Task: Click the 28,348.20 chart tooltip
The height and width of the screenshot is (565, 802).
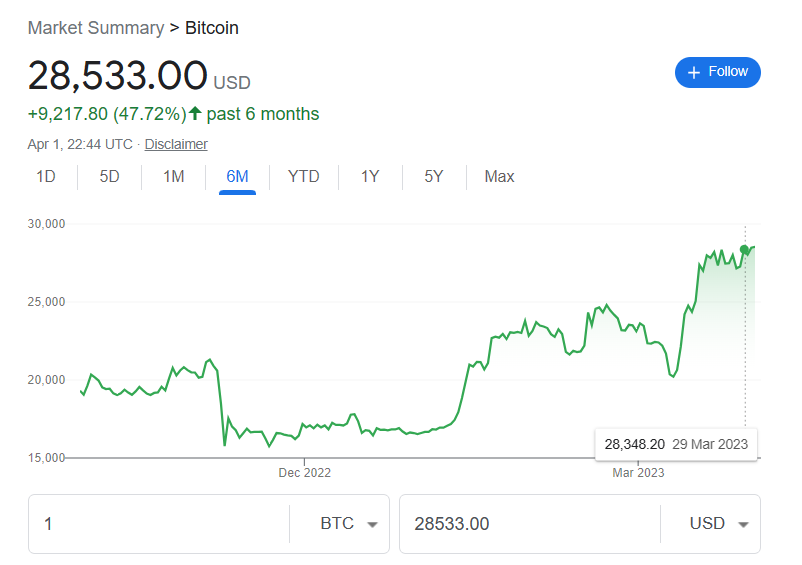Action: coord(676,444)
